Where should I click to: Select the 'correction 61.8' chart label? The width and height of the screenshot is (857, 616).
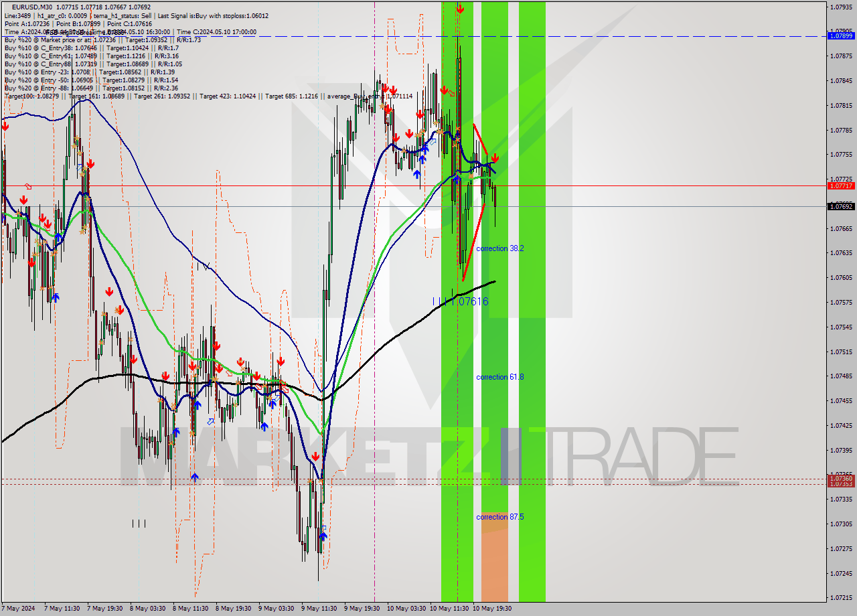click(500, 377)
